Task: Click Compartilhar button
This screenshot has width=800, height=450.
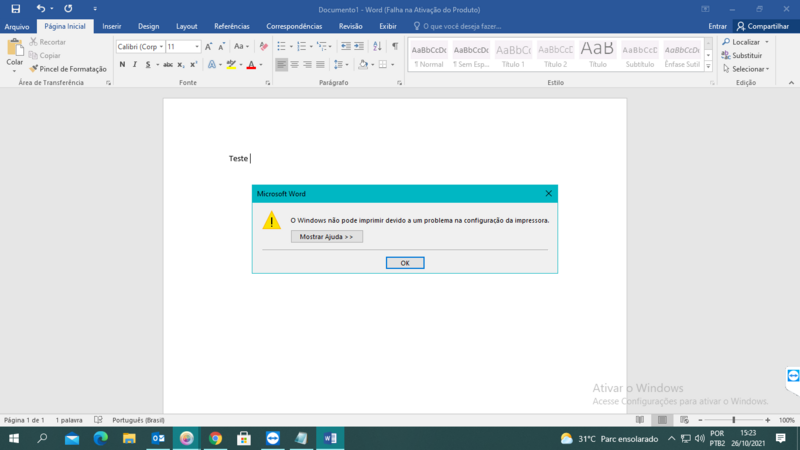Action: [x=763, y=26]
